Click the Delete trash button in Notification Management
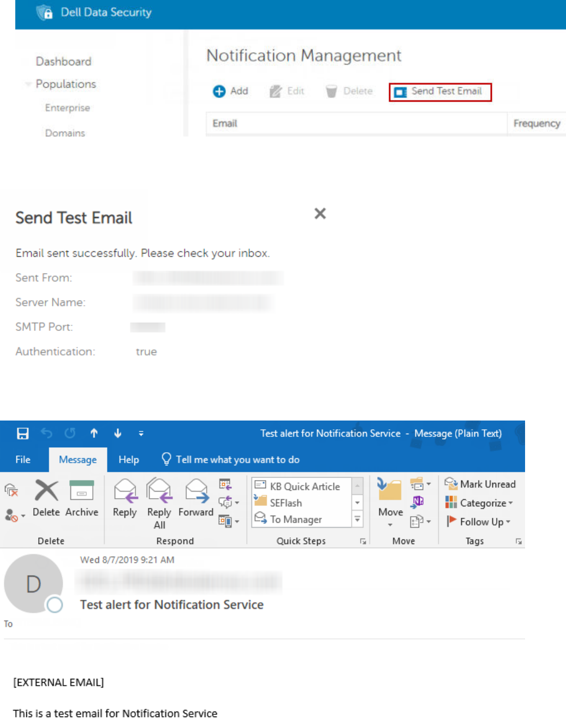The width and height of the screenshot is (566, 728). tap(349, 91)
